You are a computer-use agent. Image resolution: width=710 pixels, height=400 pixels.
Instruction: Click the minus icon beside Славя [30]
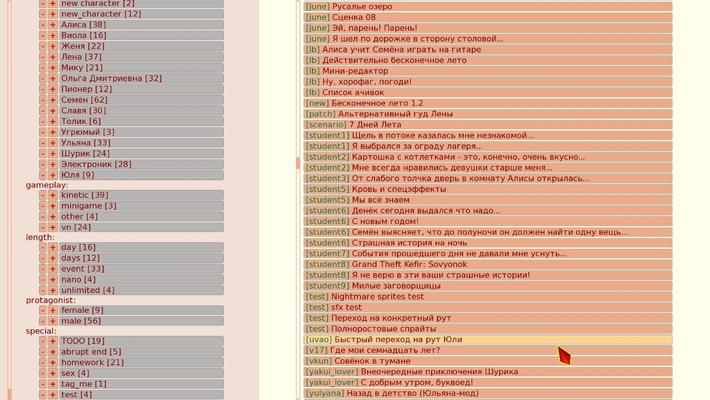(x=43, y=111)
